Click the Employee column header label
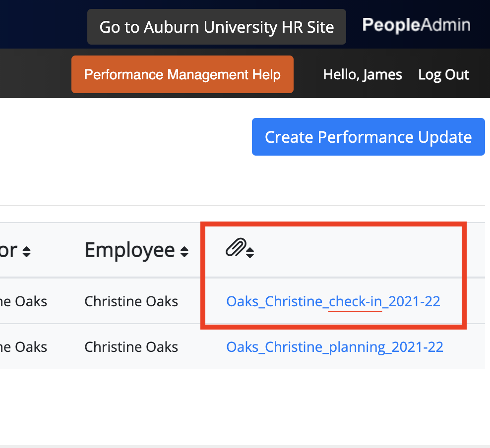The width and height of the screenshot is (490, 448). pyautogui.click(x=129, y=250)
